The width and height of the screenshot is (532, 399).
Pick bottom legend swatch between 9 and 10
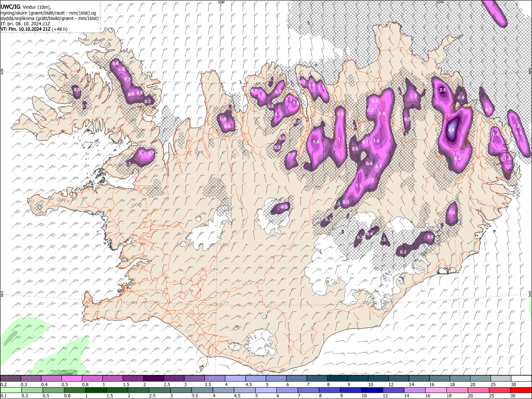[x=350, y=390]
